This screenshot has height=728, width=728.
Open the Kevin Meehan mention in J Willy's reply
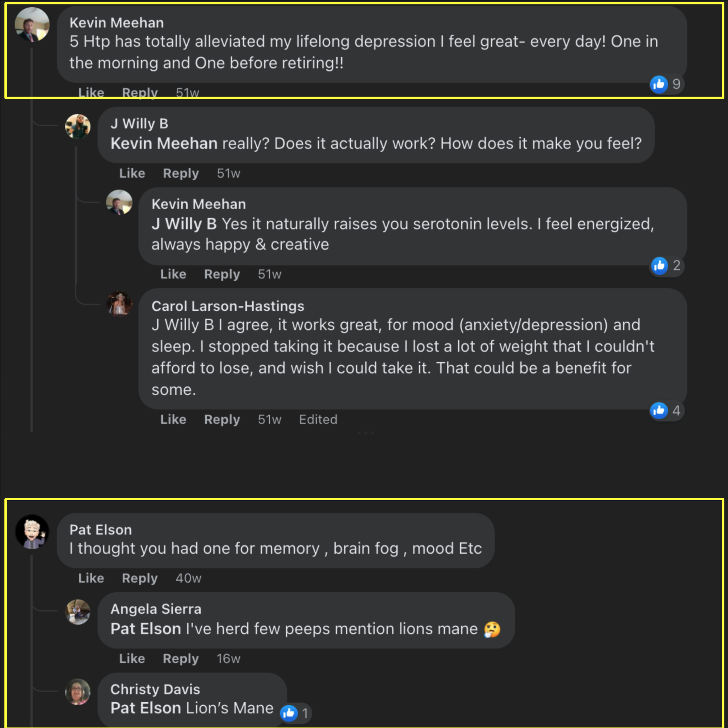[x=164, y=143]
